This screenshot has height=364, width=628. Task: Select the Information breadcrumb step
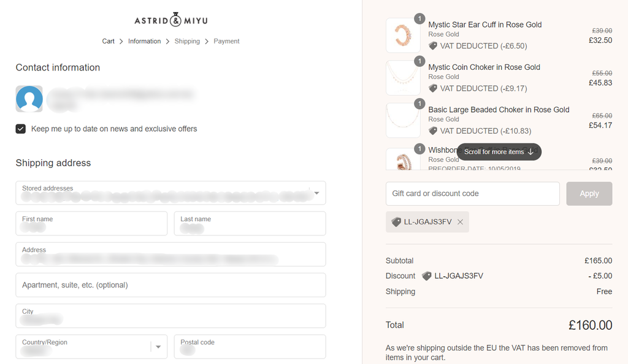pos(144,41)
